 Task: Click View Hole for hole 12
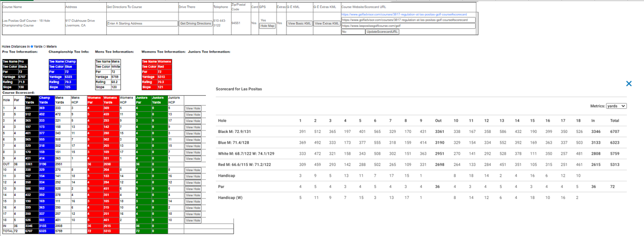point(193,182)
